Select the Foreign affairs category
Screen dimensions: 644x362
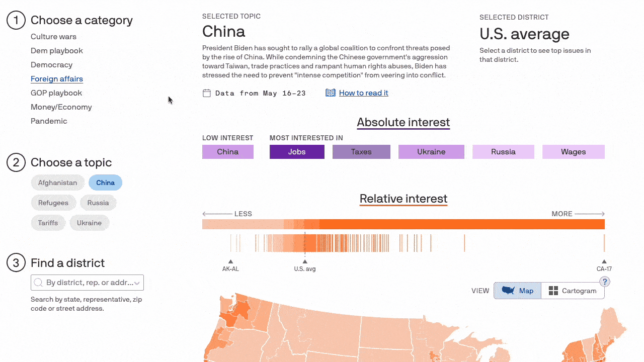coord(56,79)
